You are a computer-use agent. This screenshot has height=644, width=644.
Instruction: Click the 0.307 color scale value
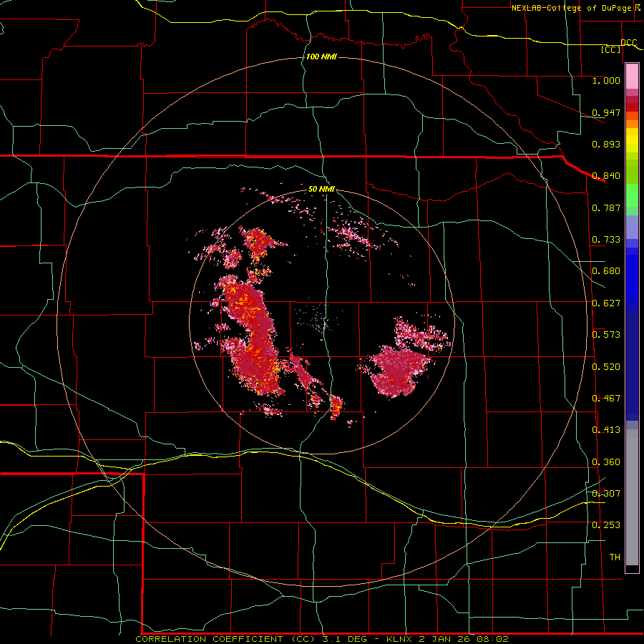point(606,494)
